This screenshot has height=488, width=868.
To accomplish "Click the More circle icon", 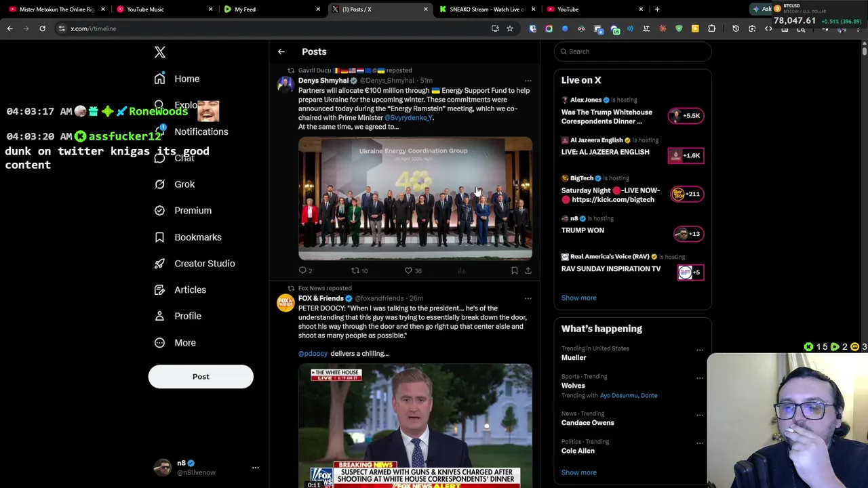I will pyautogui.click(x=159, y=342).
